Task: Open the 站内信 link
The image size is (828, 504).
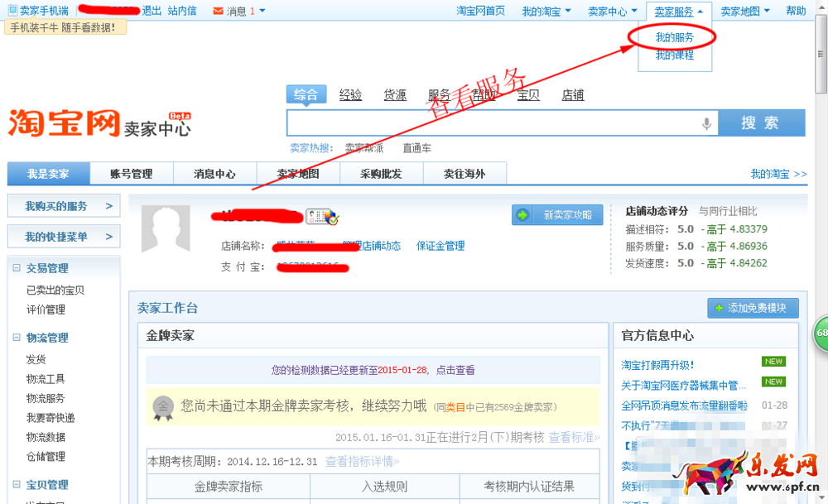Action: (182, 11)
